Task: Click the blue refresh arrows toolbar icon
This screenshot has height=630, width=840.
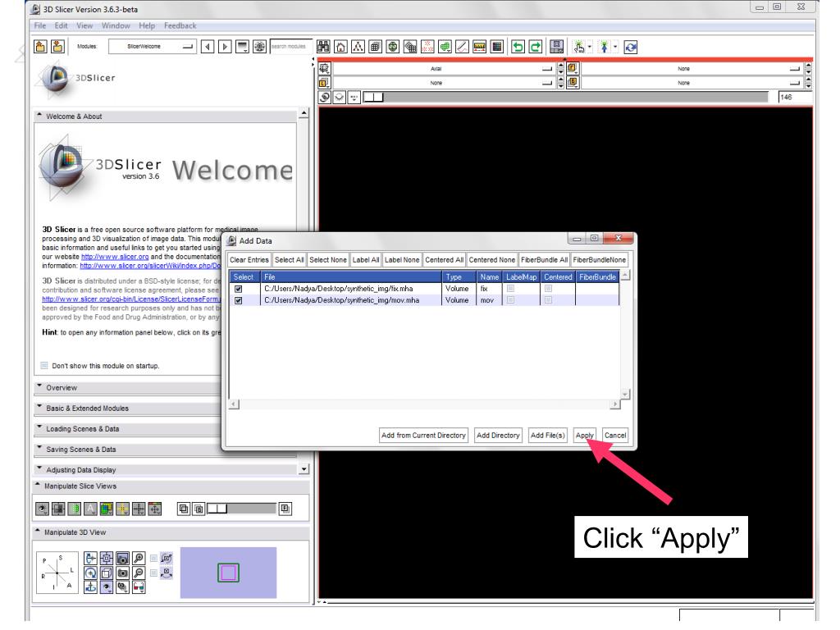Action: (x=631, y=47)
